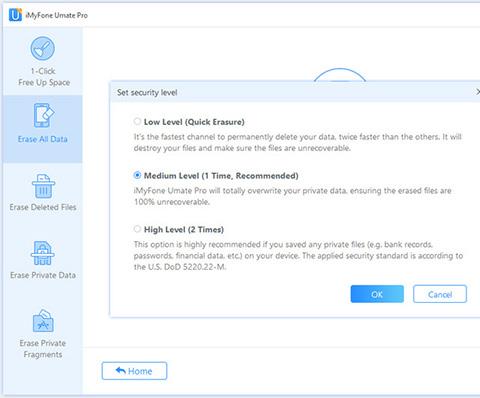Go back using the Home button

134,371
